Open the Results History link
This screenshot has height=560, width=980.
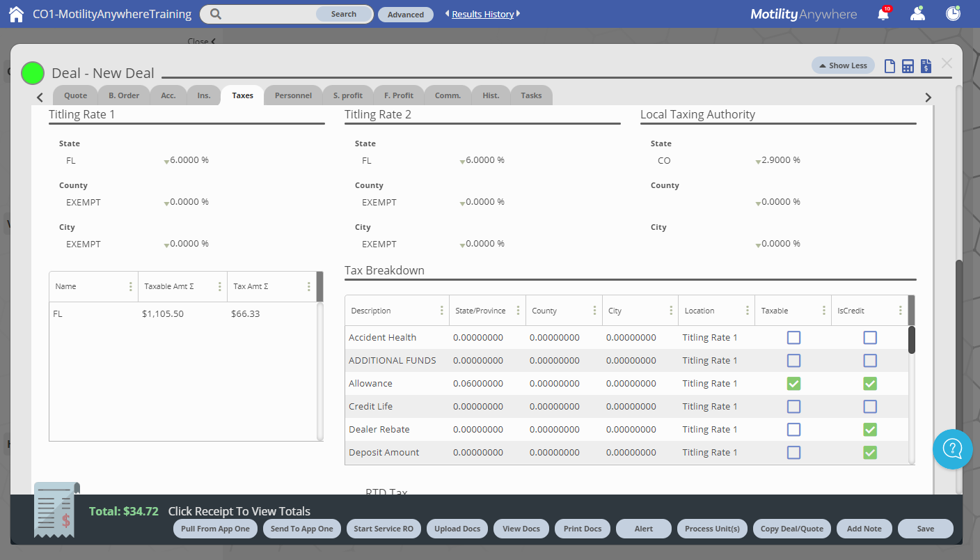[483, 14]
